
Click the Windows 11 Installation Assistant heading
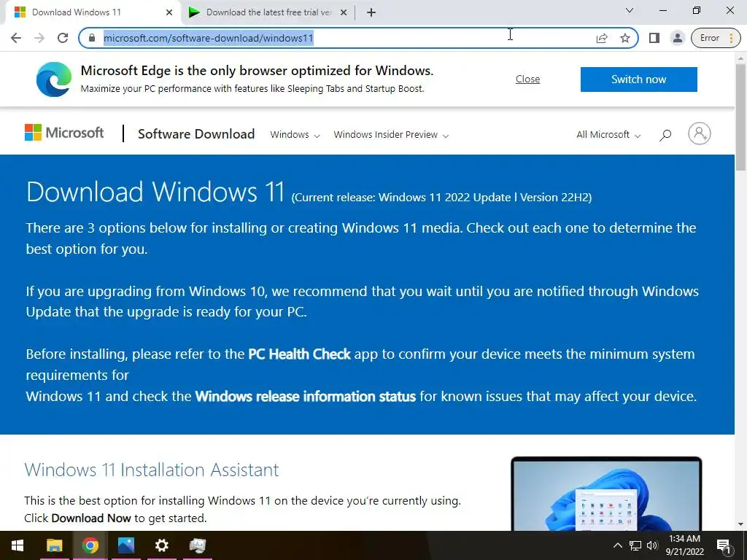point(152,470)
